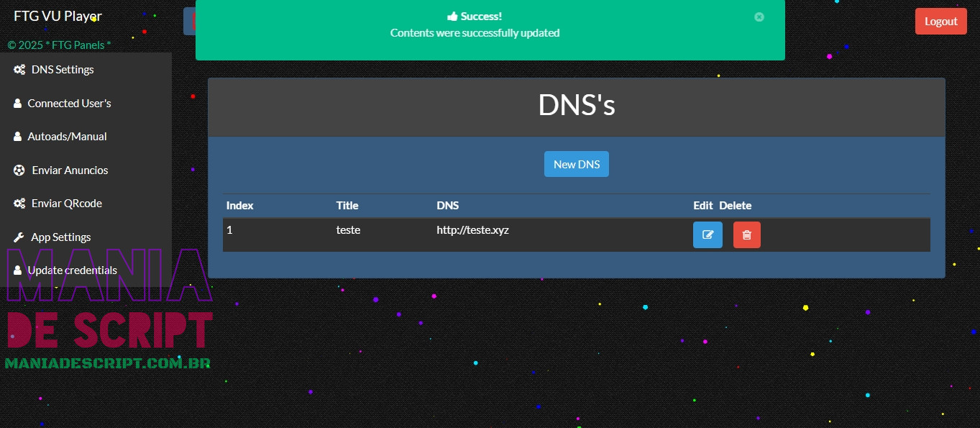Click the gears icon beside Enviar QRcode
The image size is (980, 428).
(19, 204)
